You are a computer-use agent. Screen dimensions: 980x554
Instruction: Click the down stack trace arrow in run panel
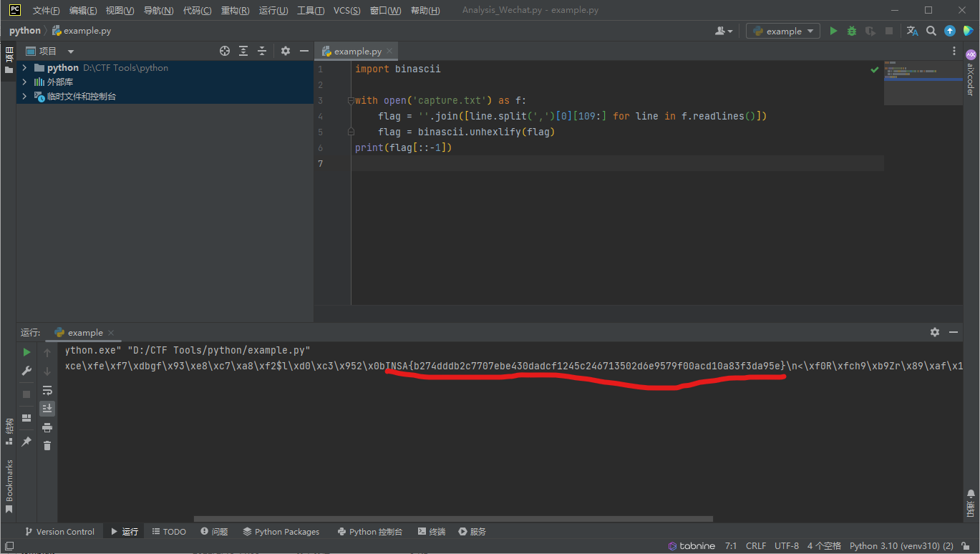click(47, 371)
